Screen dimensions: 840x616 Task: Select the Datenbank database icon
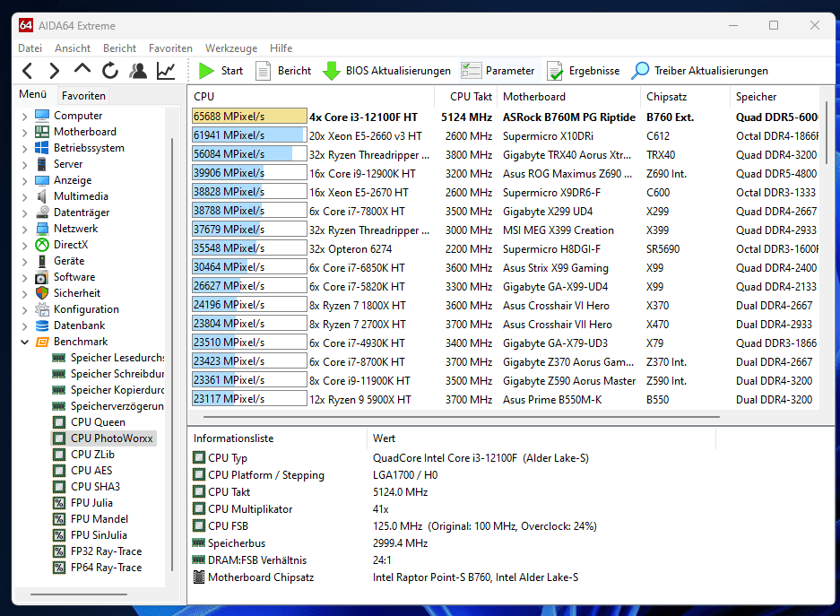click(x=42, y=325)
